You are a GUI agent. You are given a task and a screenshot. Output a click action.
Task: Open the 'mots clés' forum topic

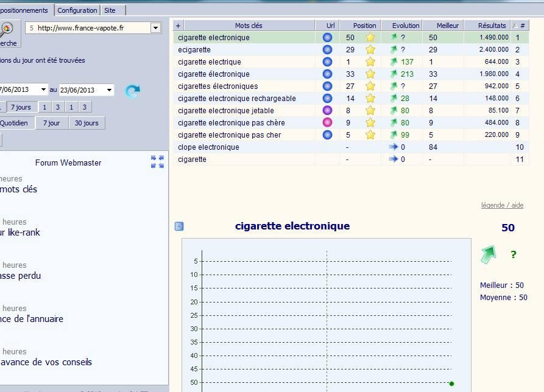(x=18, y=189)
